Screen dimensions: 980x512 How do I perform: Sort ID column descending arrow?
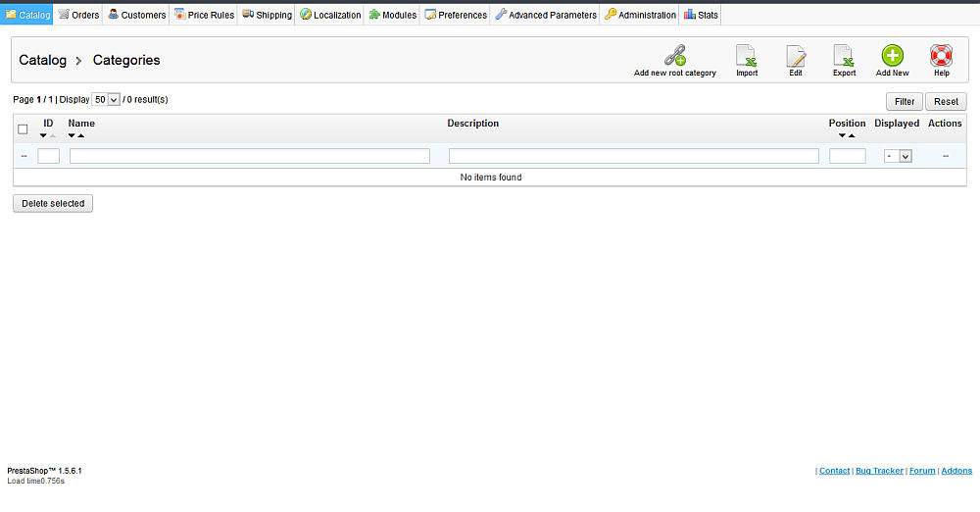43,135
